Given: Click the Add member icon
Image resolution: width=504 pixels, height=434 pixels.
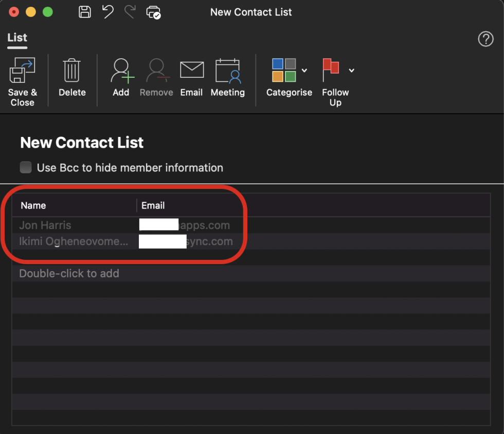Looking at the screenshot, I should [x=121, y=72].
